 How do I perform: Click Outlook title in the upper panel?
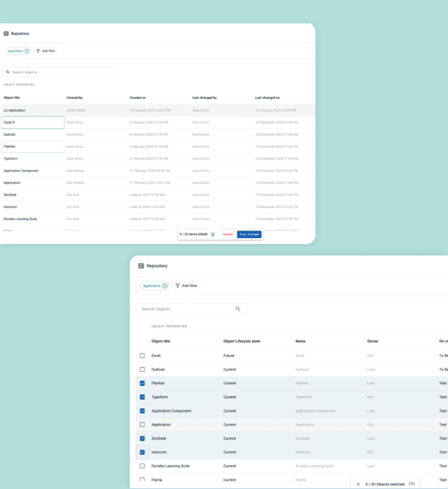(x=9, y=134)
